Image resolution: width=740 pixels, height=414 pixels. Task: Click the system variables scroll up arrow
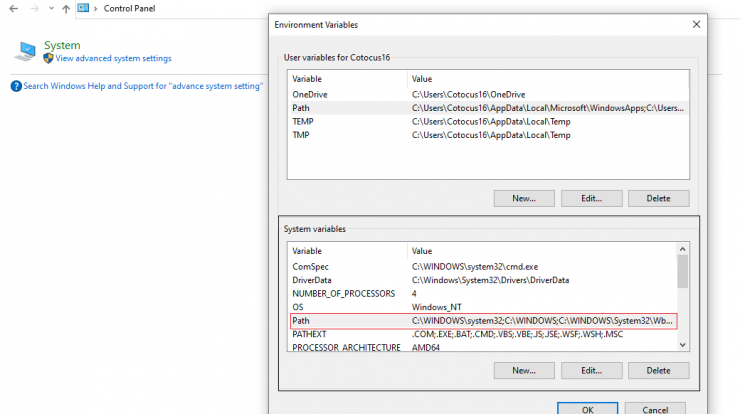tap(682, 249)
